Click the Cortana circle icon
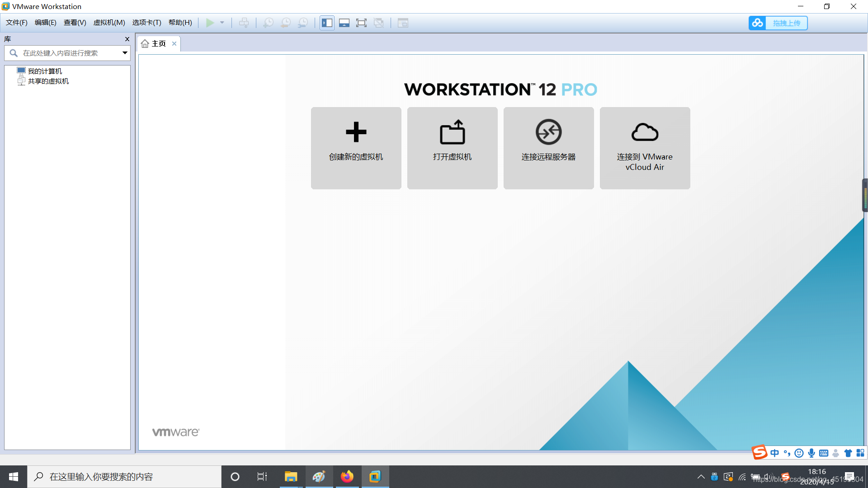 tap(235, 477)
